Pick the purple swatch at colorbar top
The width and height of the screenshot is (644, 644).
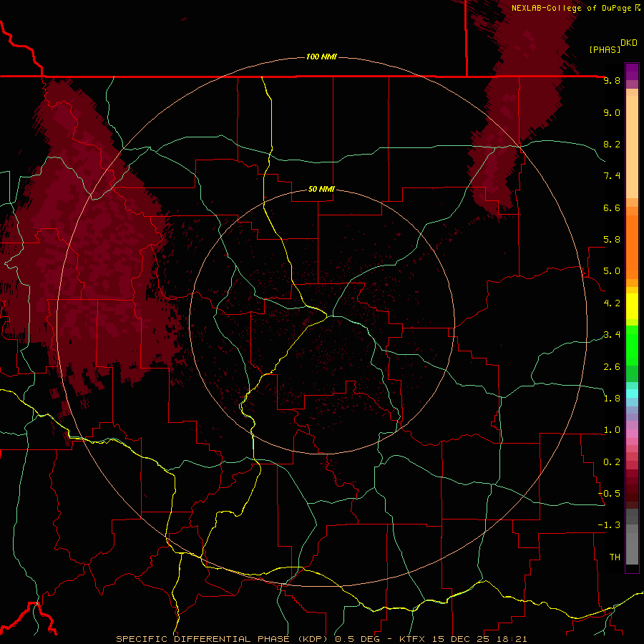tap(632, 72)
